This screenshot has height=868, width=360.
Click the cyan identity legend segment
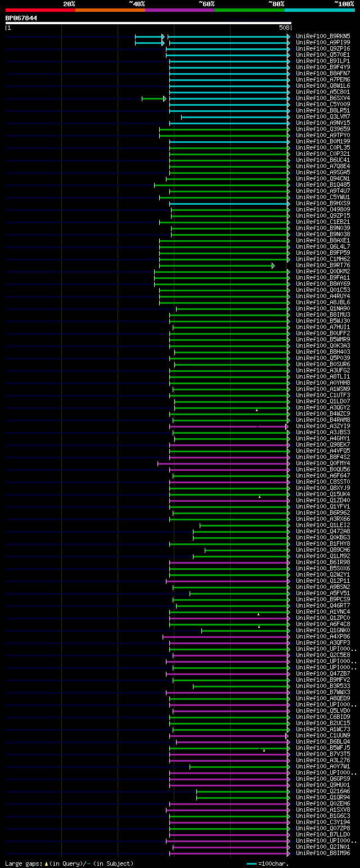[x=319, y=10]
